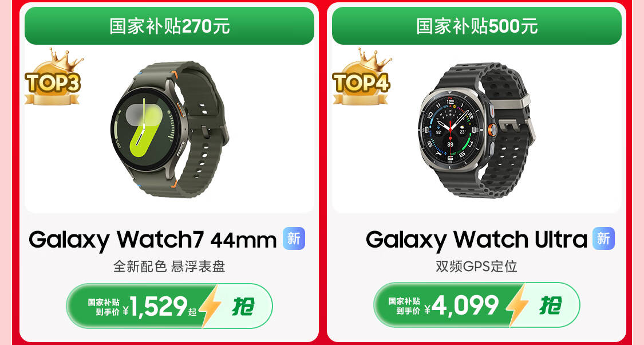The image size is (644, 345).
Task: Click 国家补贴到手价 label on Watch Ultra card
Action: [405, 306]
